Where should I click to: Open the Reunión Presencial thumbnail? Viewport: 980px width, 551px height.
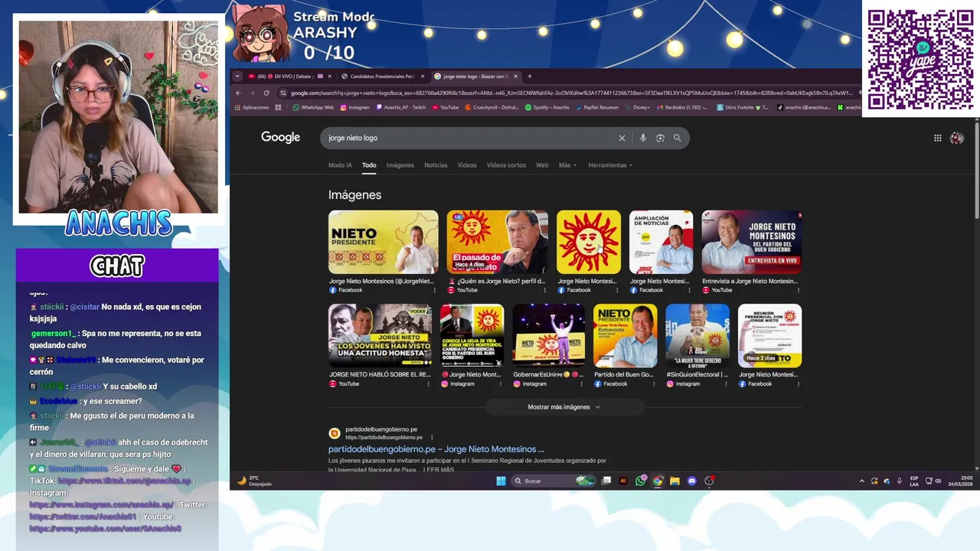pyautogui.click(x=769, y=336)
